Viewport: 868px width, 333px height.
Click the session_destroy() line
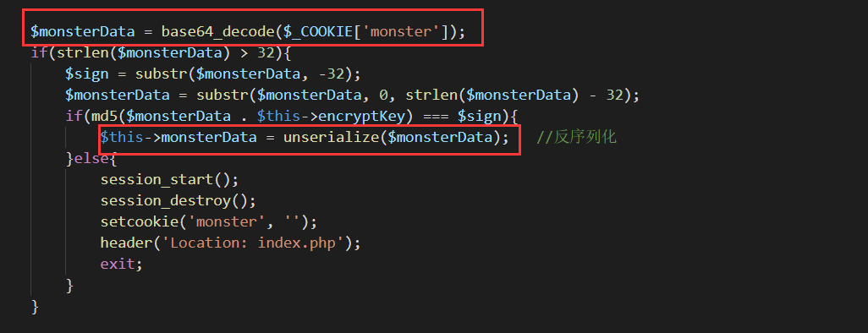(179, 201)
